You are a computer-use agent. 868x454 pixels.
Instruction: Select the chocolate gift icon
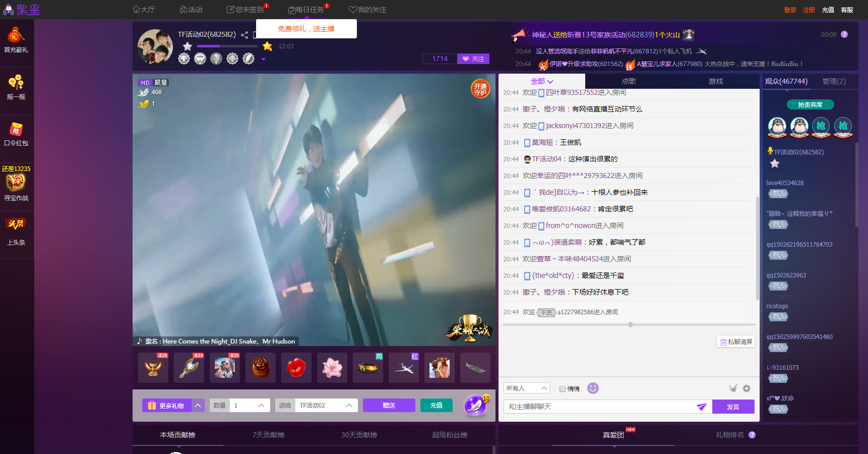point(261,367)
